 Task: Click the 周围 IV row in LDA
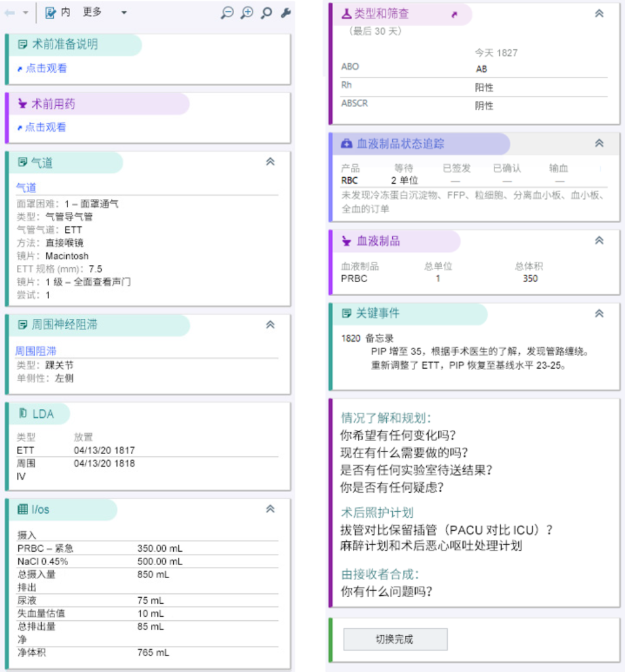click(x=148, y=470)
